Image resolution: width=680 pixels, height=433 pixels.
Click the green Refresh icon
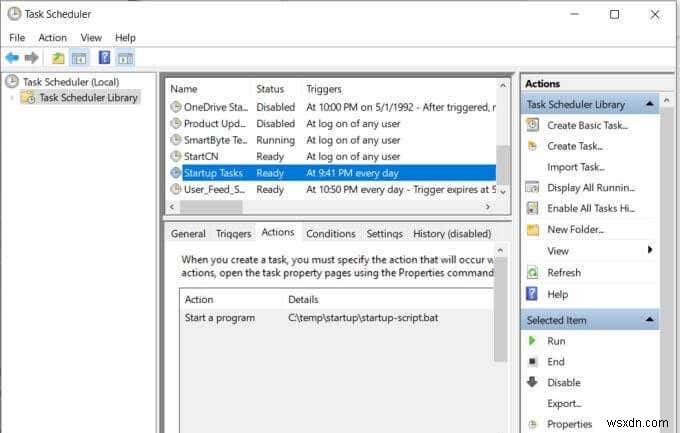533,272
